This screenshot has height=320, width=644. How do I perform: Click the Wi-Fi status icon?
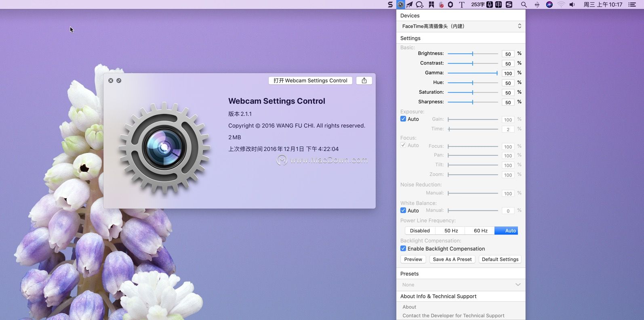[561, 4]
